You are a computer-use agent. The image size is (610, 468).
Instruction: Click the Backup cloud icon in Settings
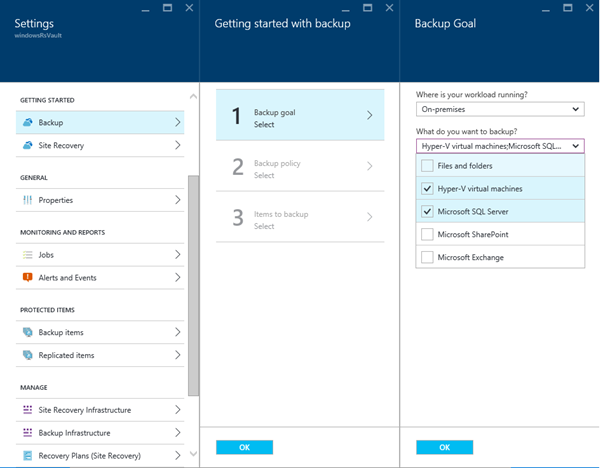point(28,123)
